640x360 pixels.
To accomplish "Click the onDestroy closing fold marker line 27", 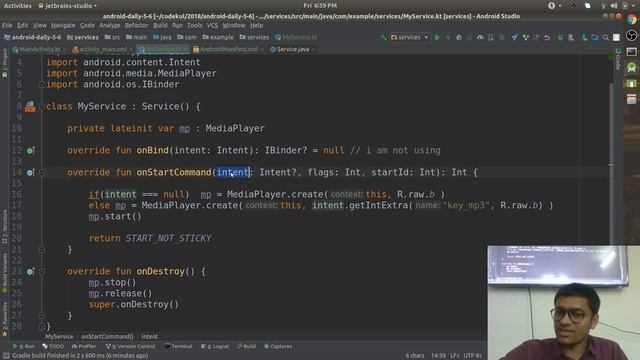I will point(42,315).
